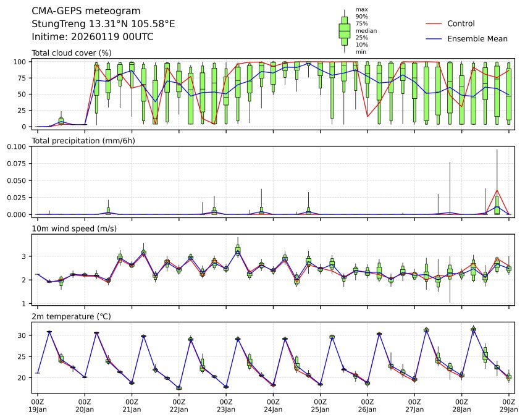Click the box-plot legend icon

point(344,30)
